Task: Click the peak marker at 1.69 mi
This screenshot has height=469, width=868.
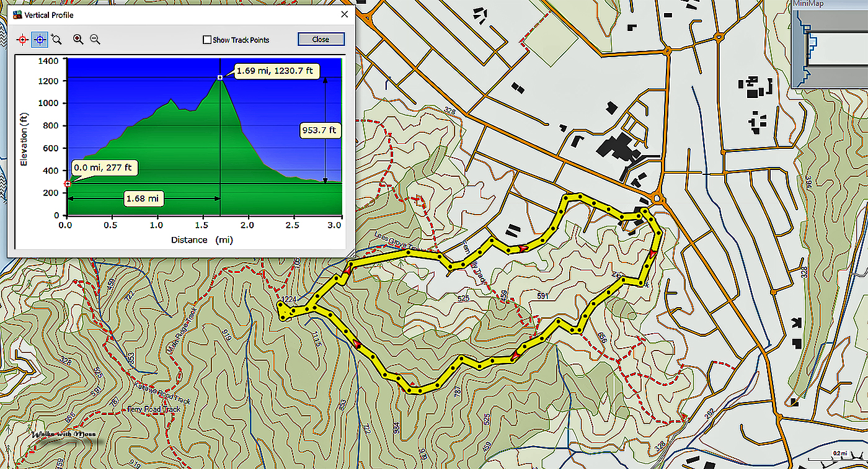Action: pyautogui.click(x=220, y=78)
